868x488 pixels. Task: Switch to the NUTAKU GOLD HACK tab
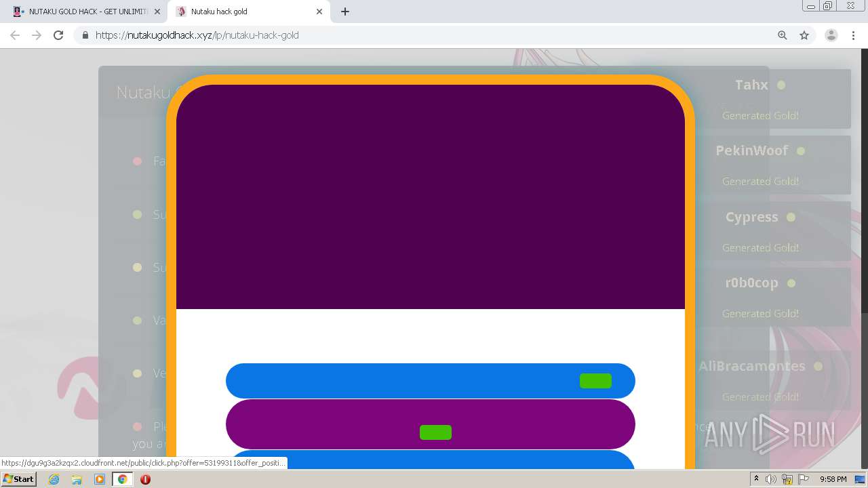pyautogui.click(x=87, y=12)
